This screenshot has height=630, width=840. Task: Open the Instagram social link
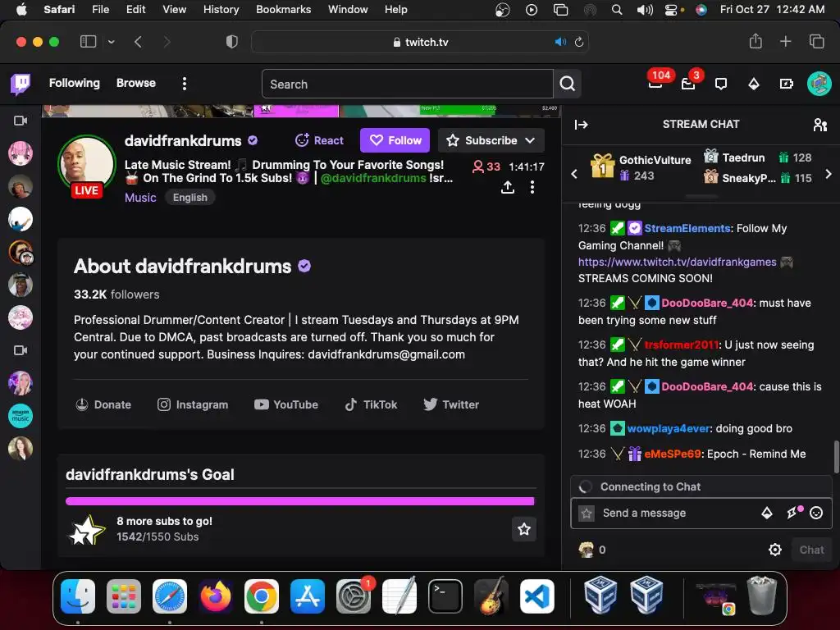(x=193, y=404)
